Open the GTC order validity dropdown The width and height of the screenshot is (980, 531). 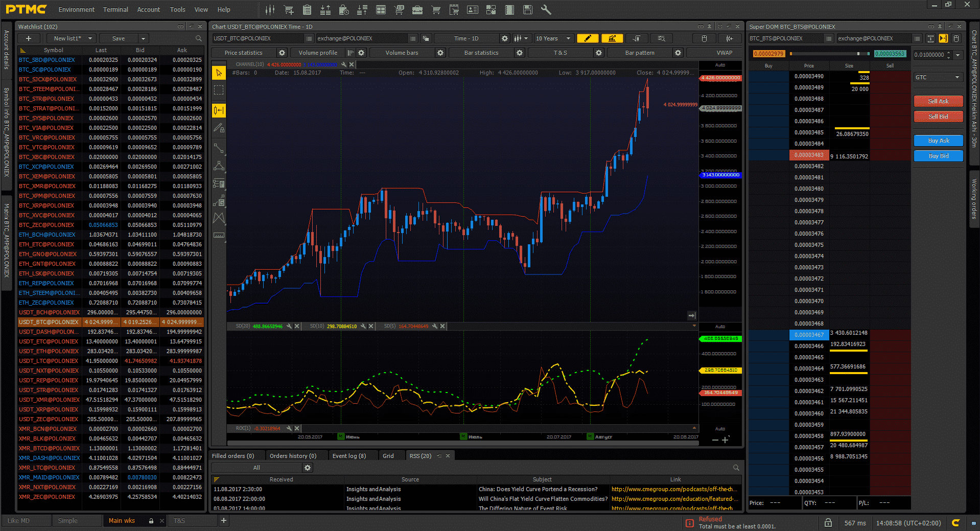point(938,77)
